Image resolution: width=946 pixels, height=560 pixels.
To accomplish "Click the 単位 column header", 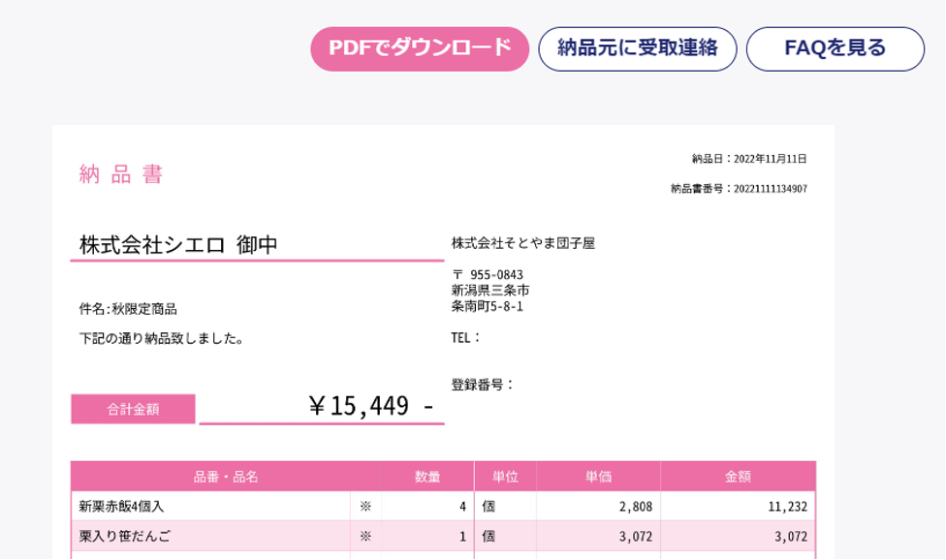I will coord(506,477).
